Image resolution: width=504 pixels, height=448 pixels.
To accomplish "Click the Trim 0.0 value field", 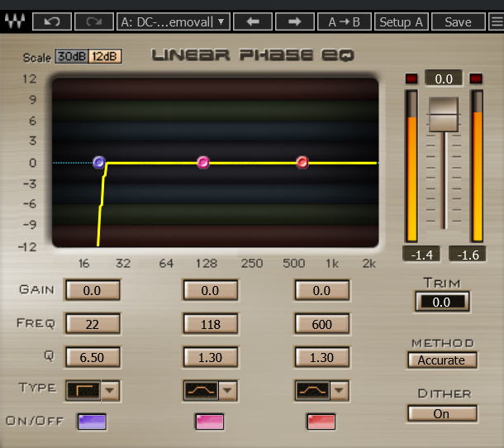I will coord(442,302).
